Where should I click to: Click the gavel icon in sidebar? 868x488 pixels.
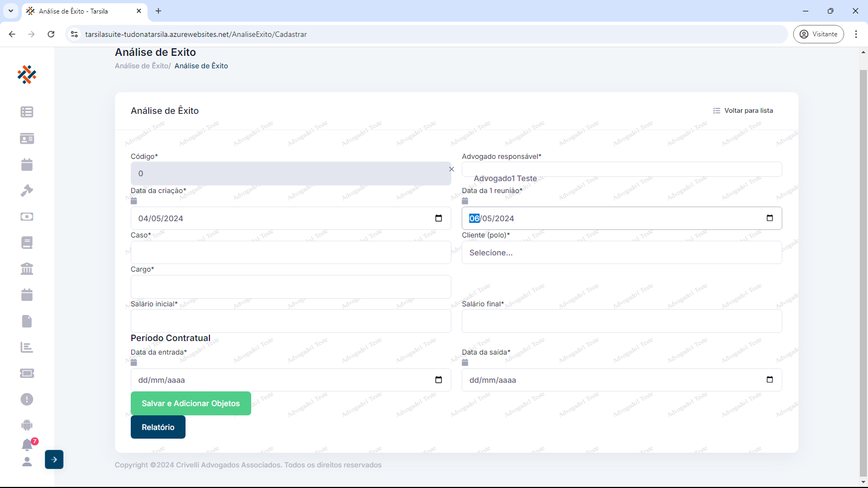click(27, 190)
